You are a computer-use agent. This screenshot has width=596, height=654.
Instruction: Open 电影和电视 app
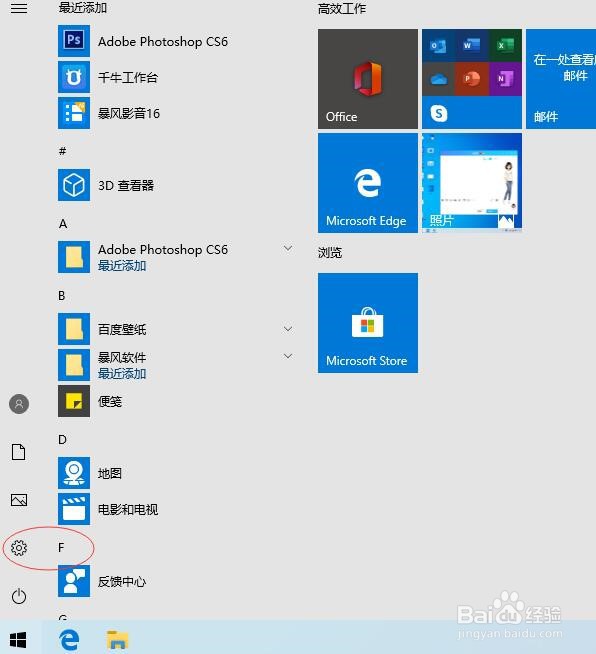[x=108, y=509]
